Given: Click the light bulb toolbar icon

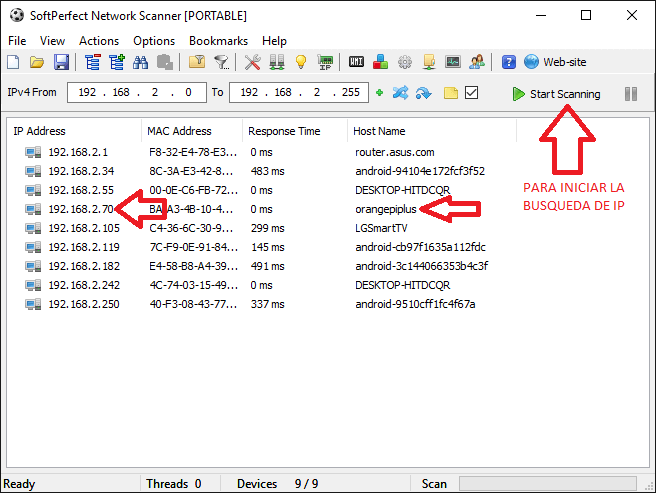Looking at the screenshot, I should coord(299,63).
